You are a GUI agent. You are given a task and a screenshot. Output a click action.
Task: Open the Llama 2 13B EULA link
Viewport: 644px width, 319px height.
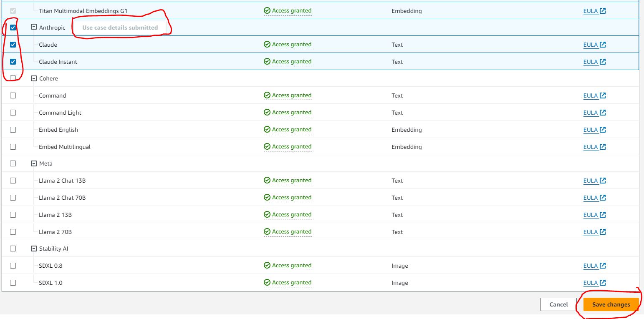click(x=594, y=215)
